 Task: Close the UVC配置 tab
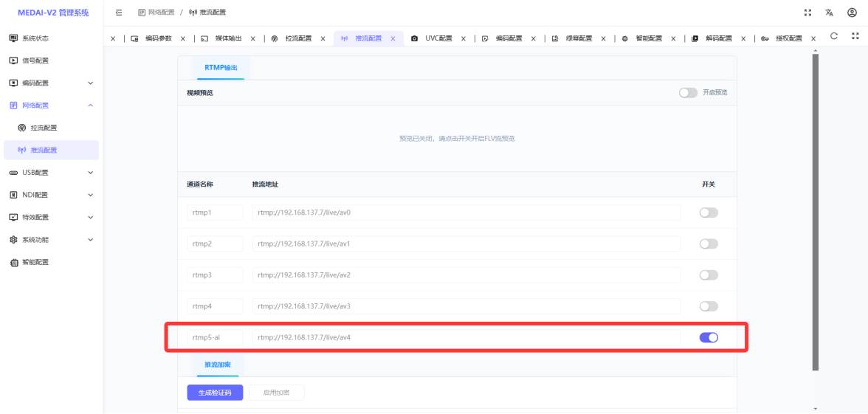(x=464, y=38)
